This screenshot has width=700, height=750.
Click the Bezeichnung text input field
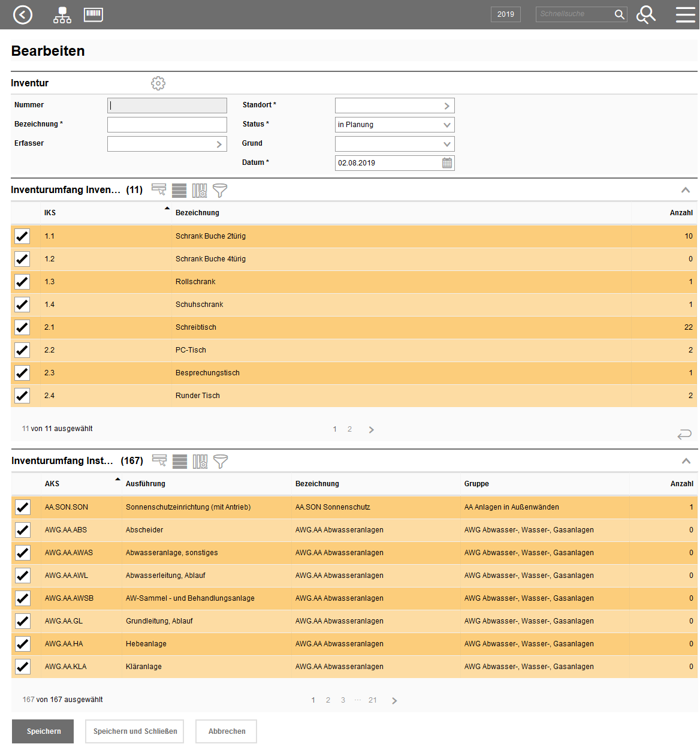pyautogui.click(x=167, y=125)
